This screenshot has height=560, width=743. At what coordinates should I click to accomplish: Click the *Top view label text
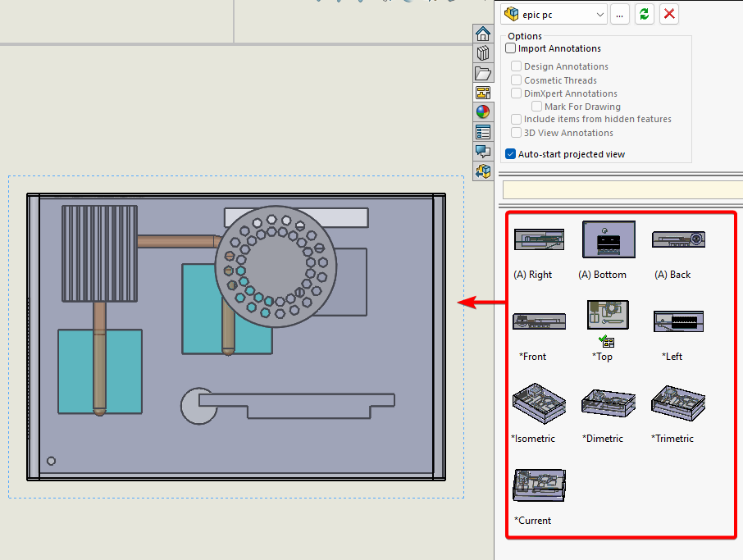pyautogui.click(x=602, y=357)
